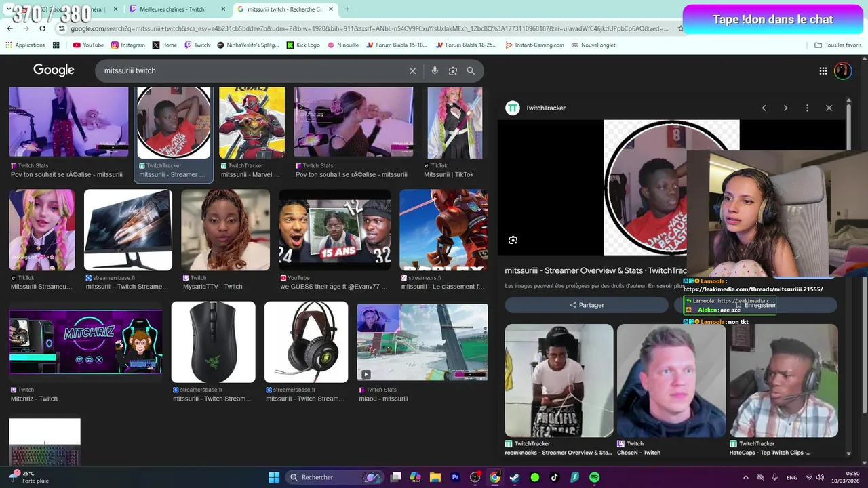
Task: Open the tab search dropdown arrow
Action: 9,9
